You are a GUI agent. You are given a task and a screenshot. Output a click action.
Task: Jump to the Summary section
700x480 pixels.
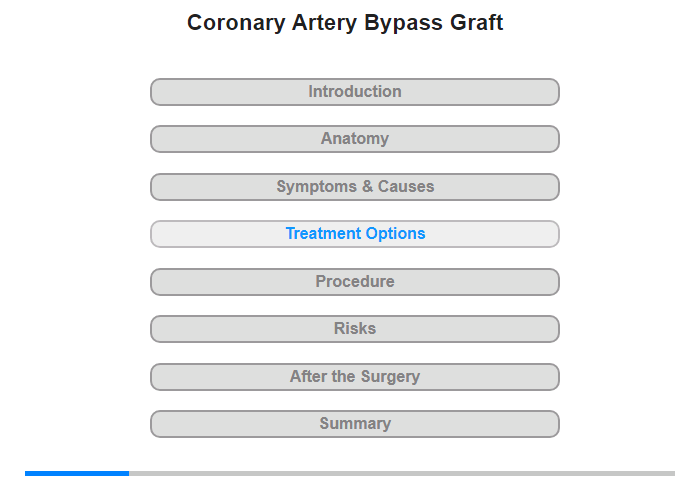(354, 424)
